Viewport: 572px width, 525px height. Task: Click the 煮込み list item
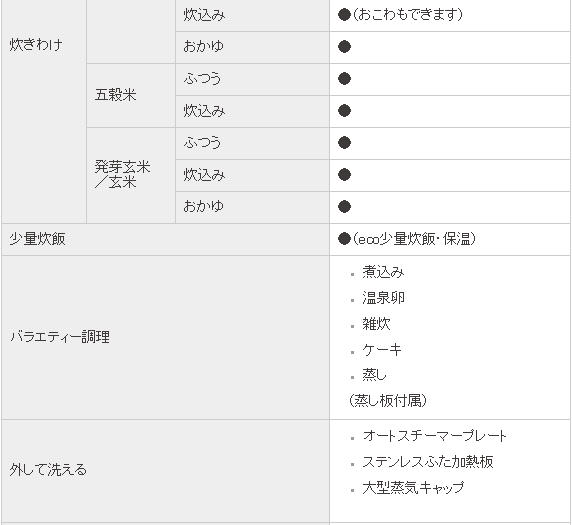[383, 272]
